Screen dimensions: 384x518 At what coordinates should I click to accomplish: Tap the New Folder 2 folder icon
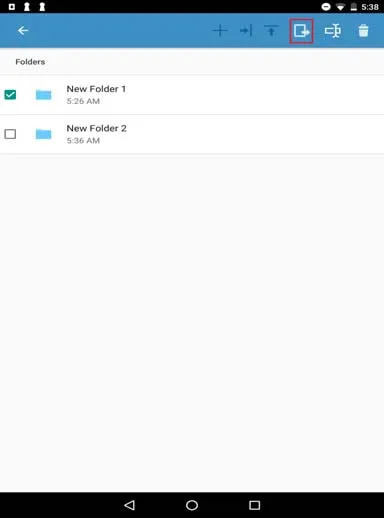pos(43,134)
